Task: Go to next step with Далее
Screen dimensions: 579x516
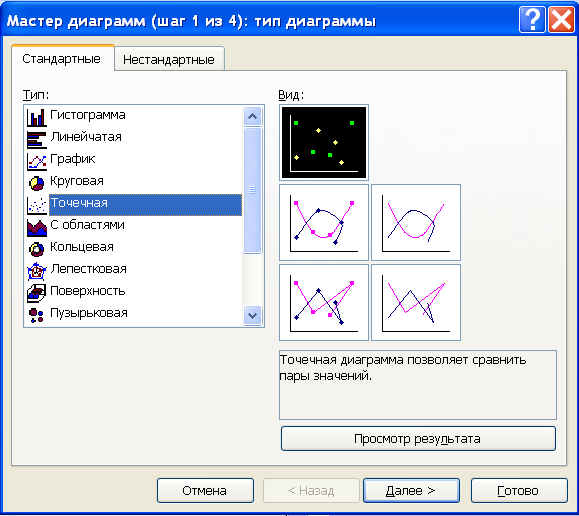Action: point(411,491)
